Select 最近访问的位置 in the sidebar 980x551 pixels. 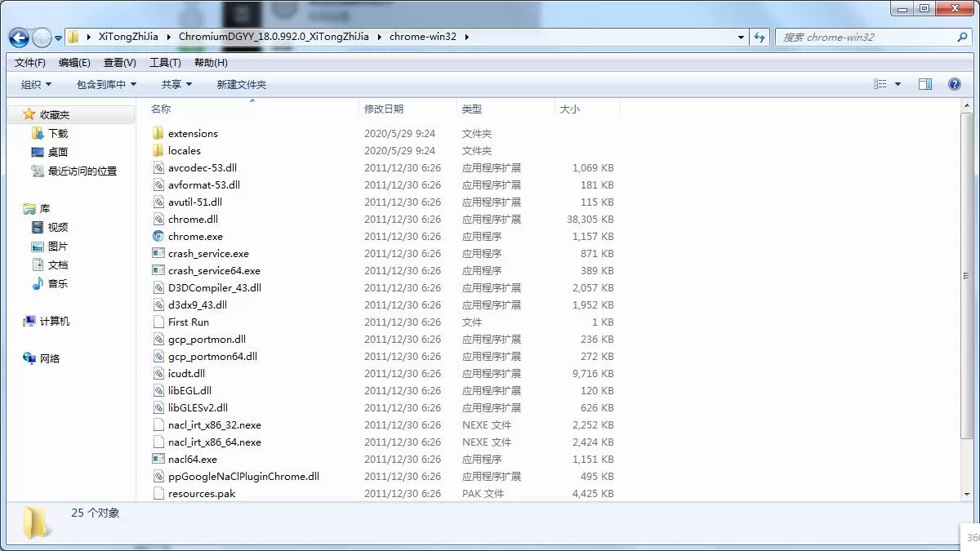click(x=82, y=171)
